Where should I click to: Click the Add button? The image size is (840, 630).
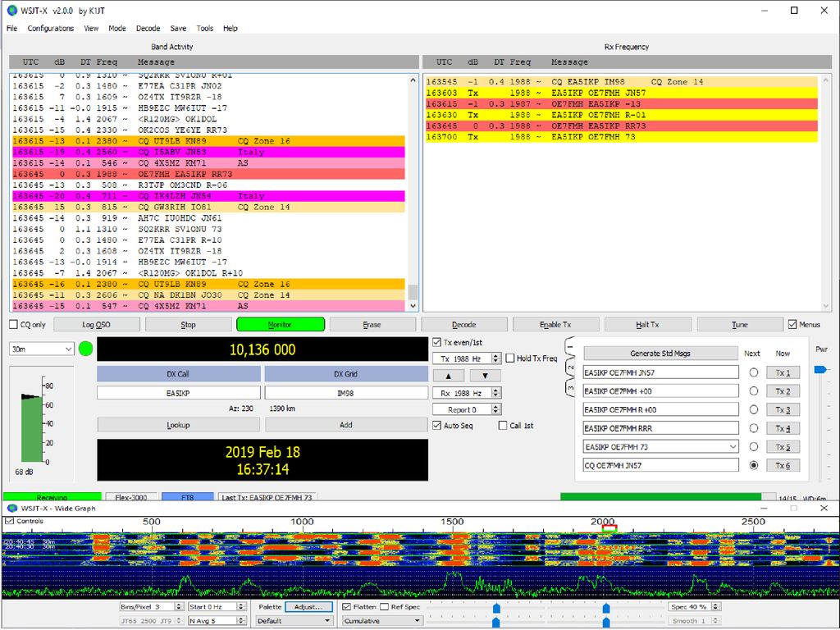point(346,426)
